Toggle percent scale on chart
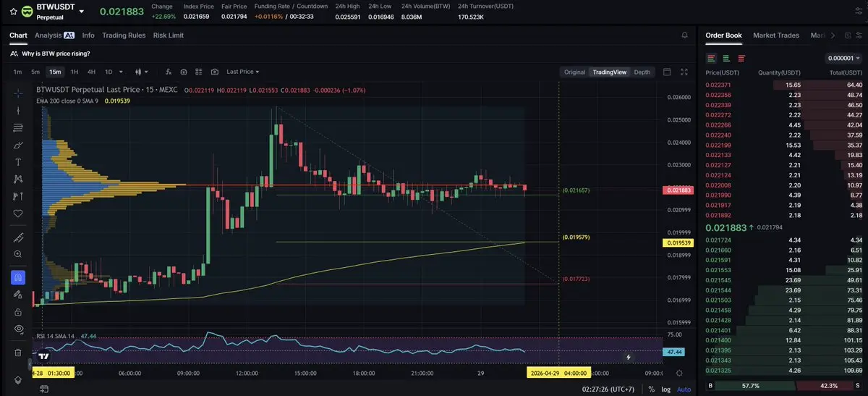The height and width of the screenshot is (396, 868). click(x=651, y=389)
